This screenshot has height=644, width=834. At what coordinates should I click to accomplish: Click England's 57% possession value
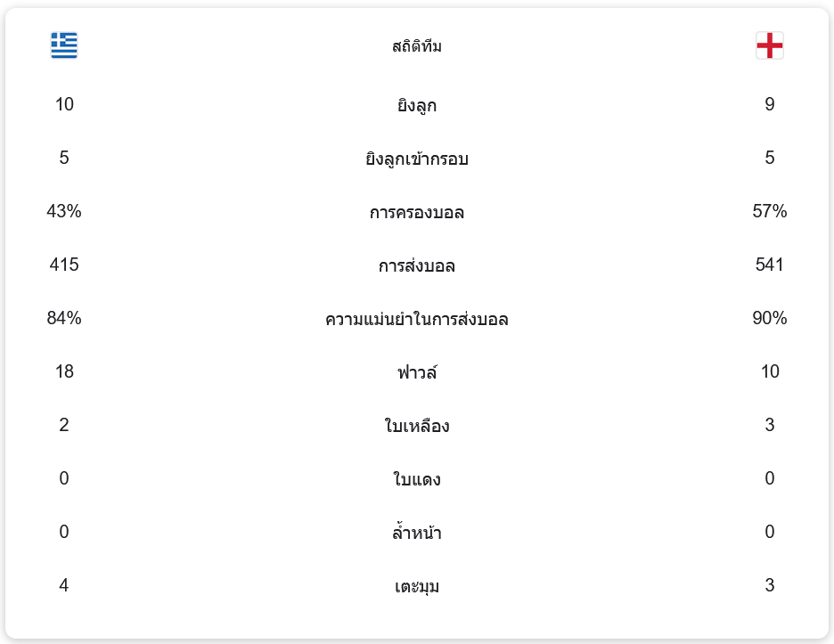point(770,211)
